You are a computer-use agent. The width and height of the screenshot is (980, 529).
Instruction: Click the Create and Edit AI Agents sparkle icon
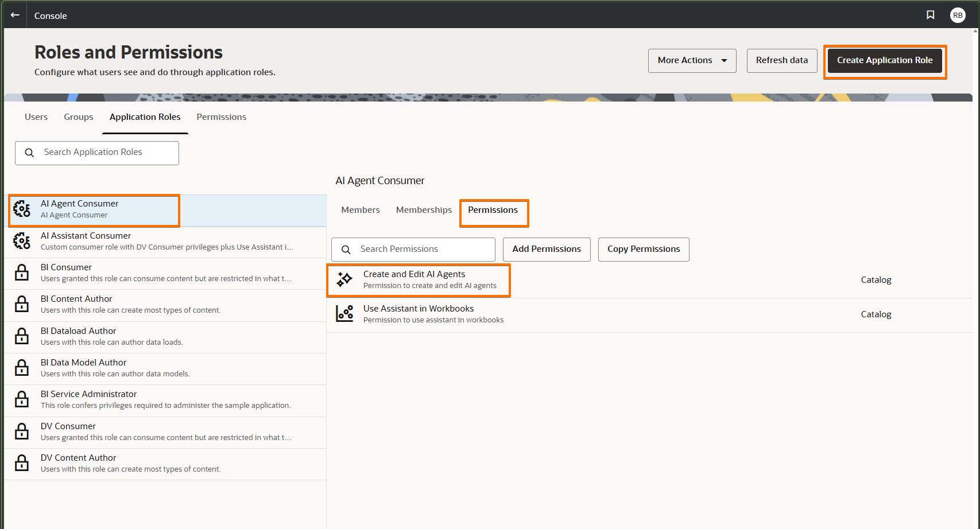click(x=344, y=279)
